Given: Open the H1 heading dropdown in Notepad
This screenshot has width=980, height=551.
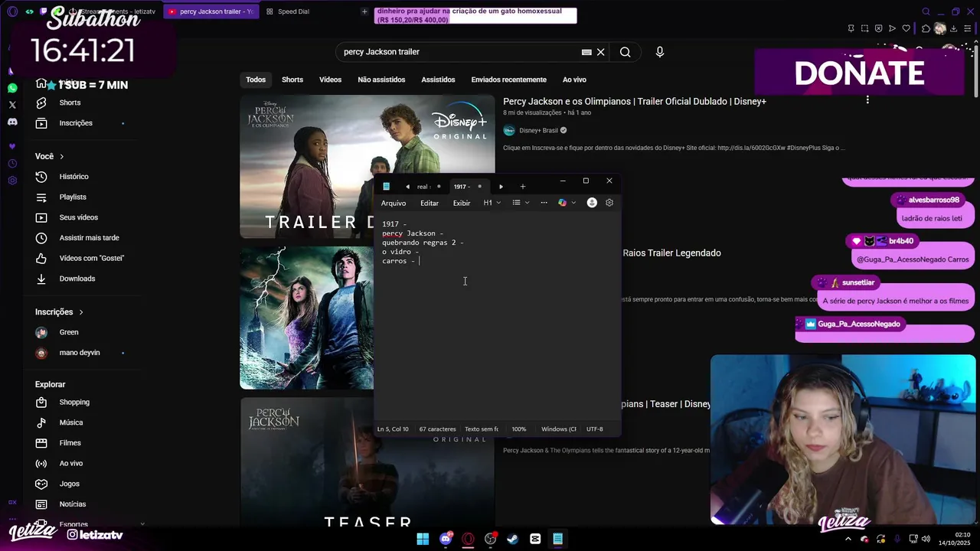Looking at the screenshot, I should pyautogui.click(x=492, y=203).
